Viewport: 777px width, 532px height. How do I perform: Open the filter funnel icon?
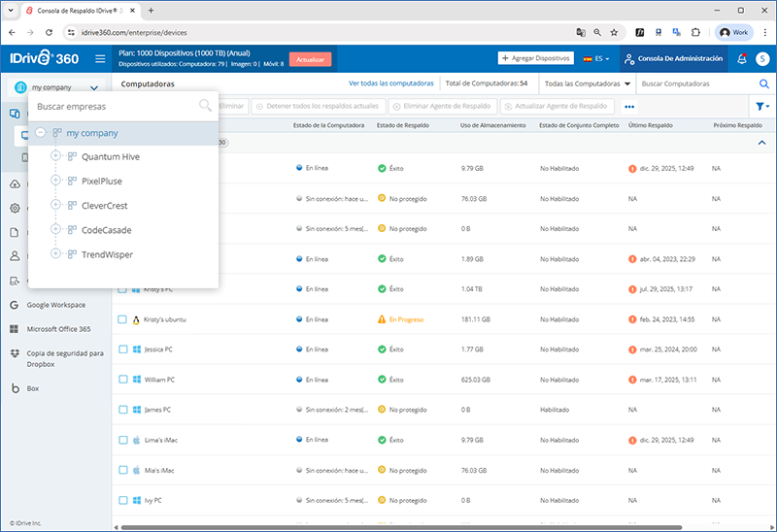coord(761,106)
